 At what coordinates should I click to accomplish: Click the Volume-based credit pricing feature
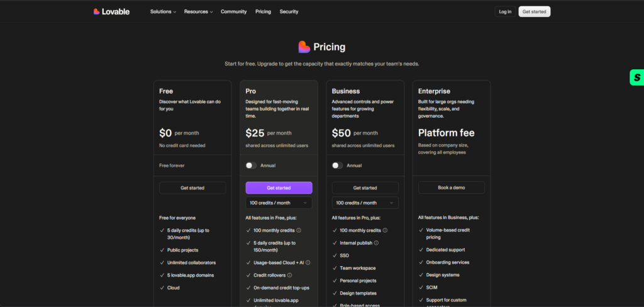point(448,234)
